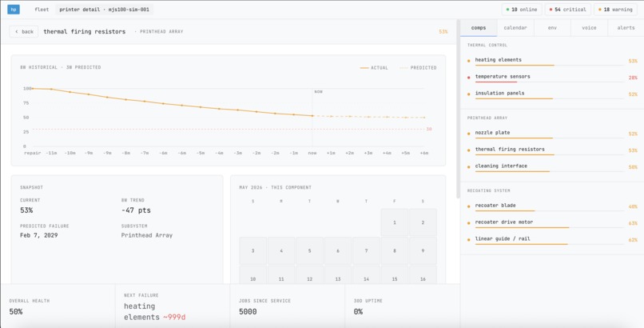The height and width of the screenshot is (328, 644).
Task: Select May 3 in the calendar
Action: 253,250
